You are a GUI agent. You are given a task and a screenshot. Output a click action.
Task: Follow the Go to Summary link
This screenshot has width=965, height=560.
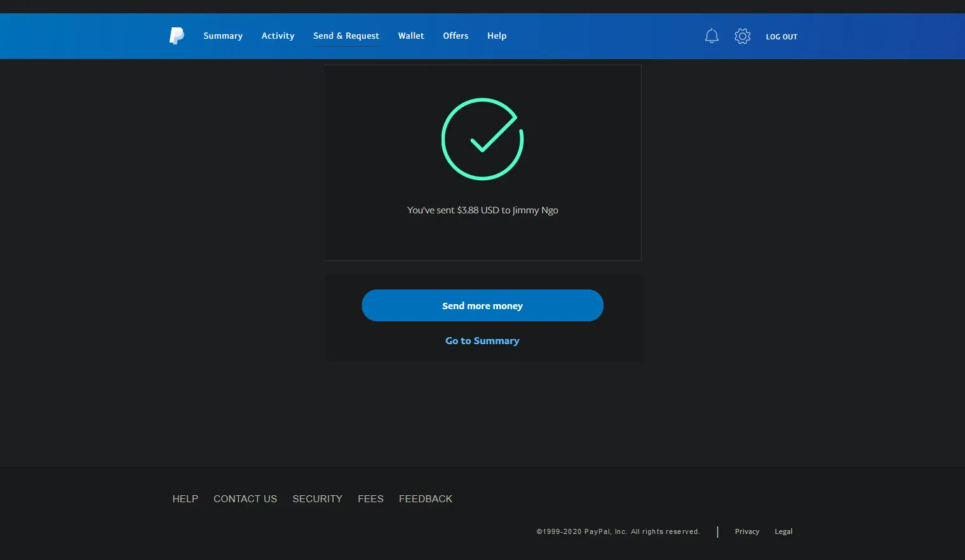click(x=482, y=341)
